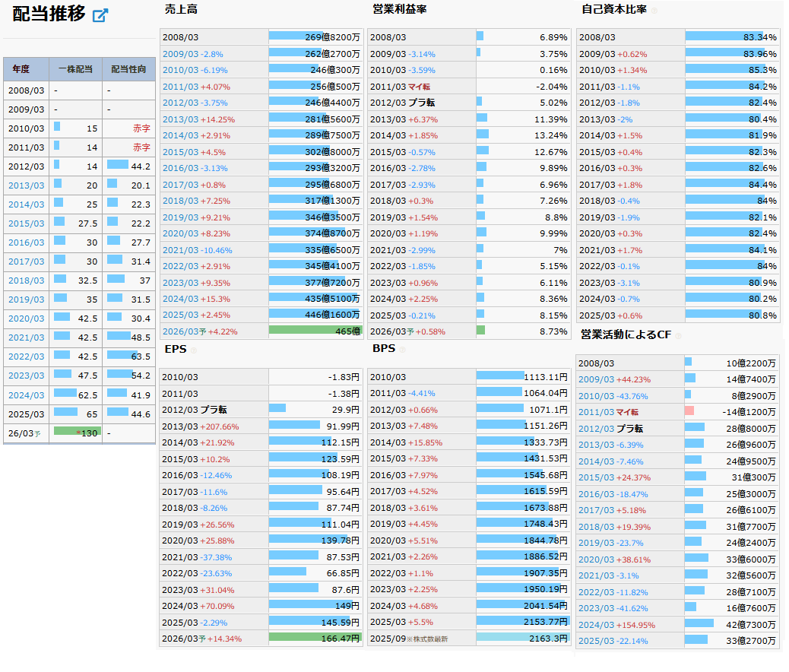Click the 2020/03 link in the 売上高 table

[181, 233]
